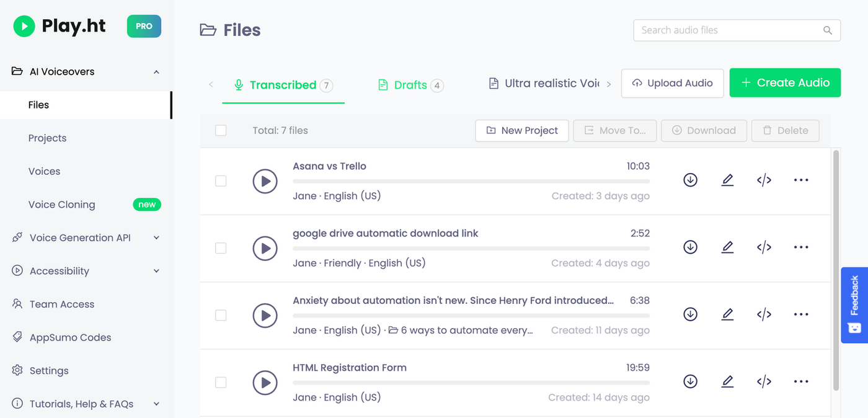
Task: Select the Asana vs Trello checkbox
Action: pos(221,181)
